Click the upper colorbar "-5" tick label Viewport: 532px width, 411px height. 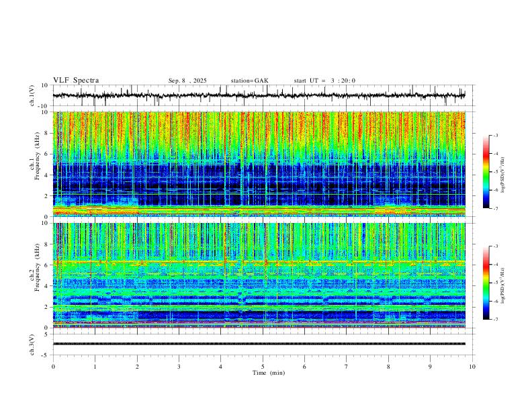click(495, 172)
